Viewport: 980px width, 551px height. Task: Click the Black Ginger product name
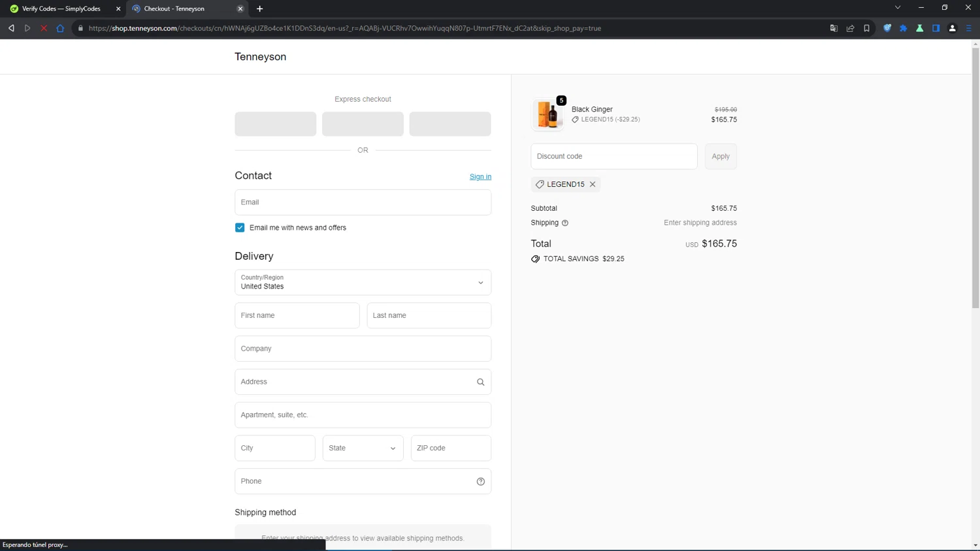tap(592, 109)
